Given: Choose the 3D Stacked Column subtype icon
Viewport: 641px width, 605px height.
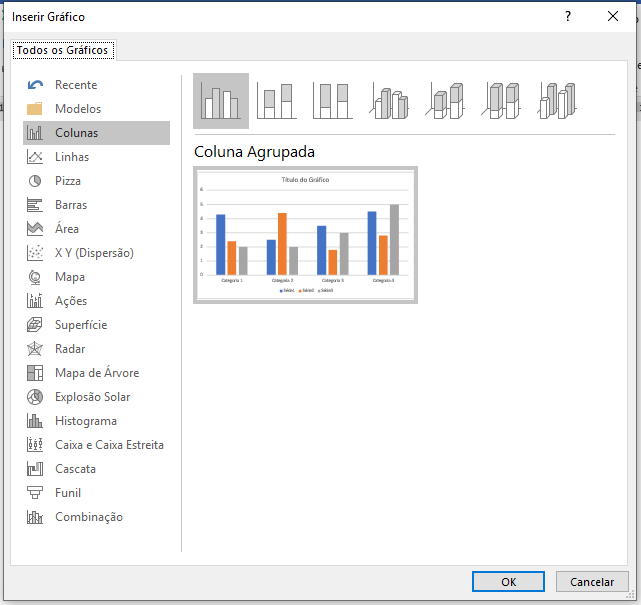Looking at the screenshot, I should coord(446,101).
